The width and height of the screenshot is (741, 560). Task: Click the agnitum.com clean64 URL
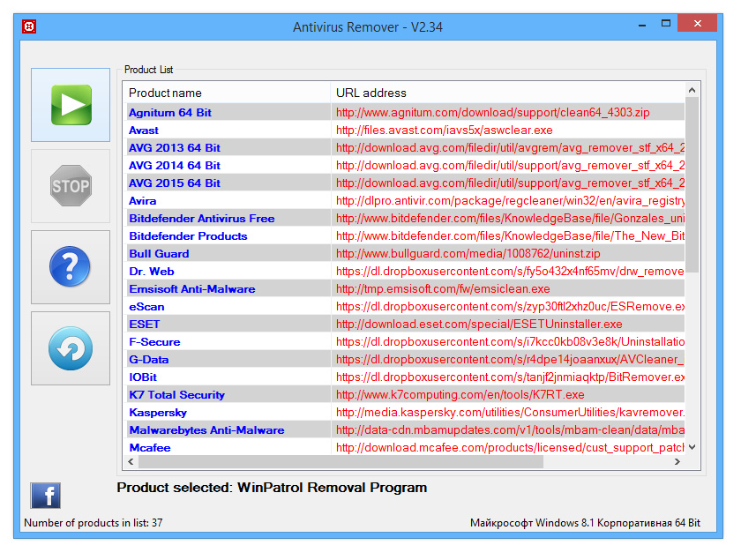click(x=493, y=113)
